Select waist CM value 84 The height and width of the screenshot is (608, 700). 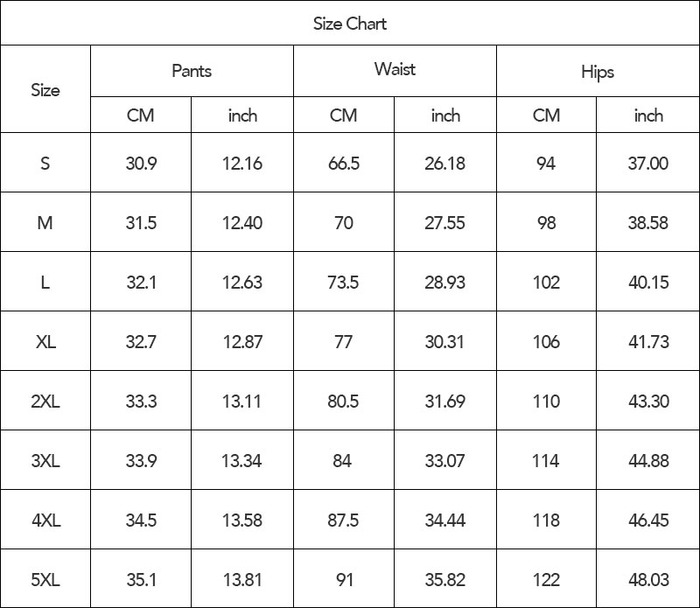344,460
